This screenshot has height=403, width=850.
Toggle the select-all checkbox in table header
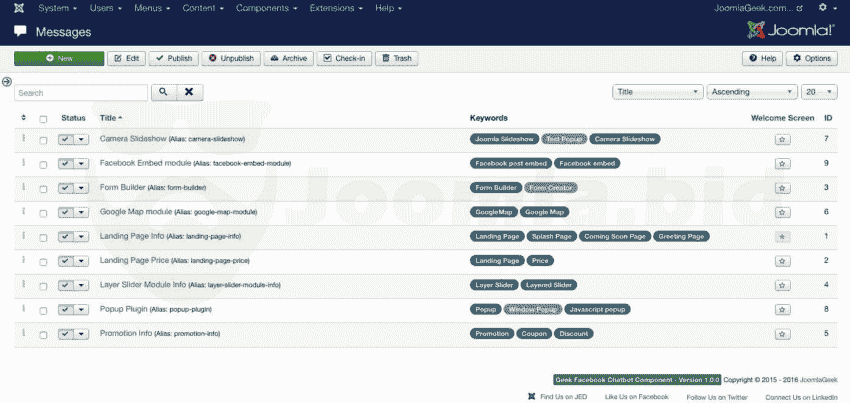tap(43, 119)
